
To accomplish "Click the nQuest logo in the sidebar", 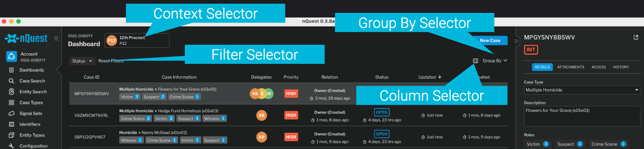I will click(x=26, y=38).
